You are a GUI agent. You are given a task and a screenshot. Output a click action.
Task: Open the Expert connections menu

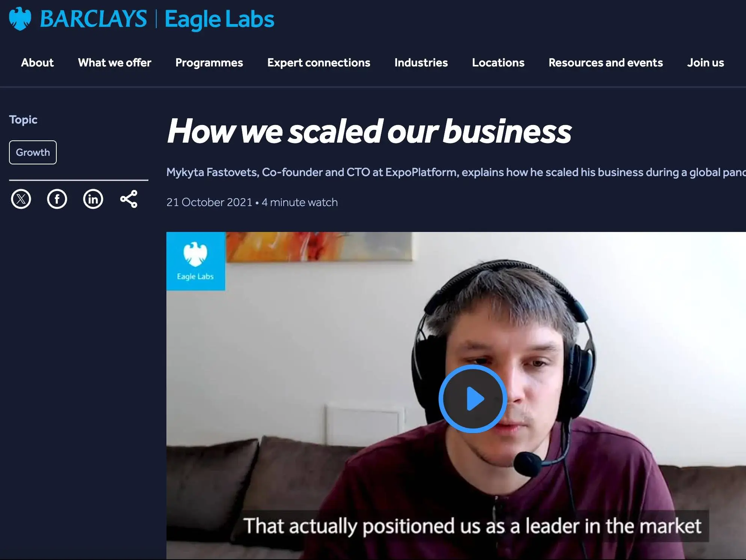point(319,63)
